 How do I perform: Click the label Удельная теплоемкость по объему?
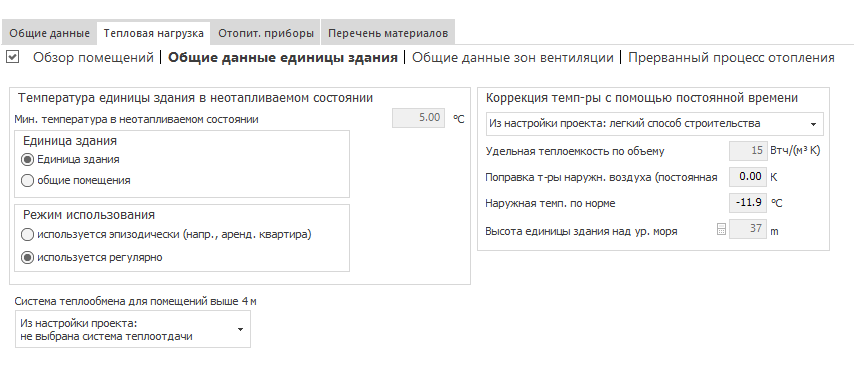coord(575,151)
